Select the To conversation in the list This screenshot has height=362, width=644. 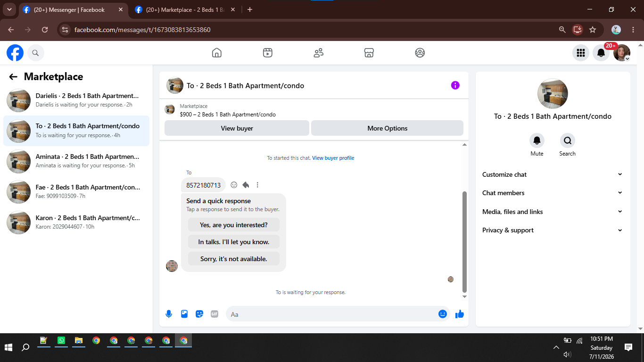76,131
